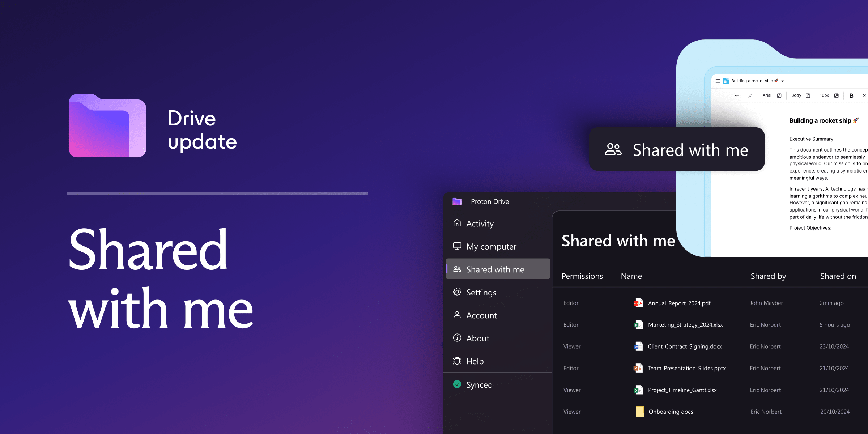This screenshot has width=868, height=434.
Task: Expand the document title dropdown arrow
Action: [x=783, y=81]
